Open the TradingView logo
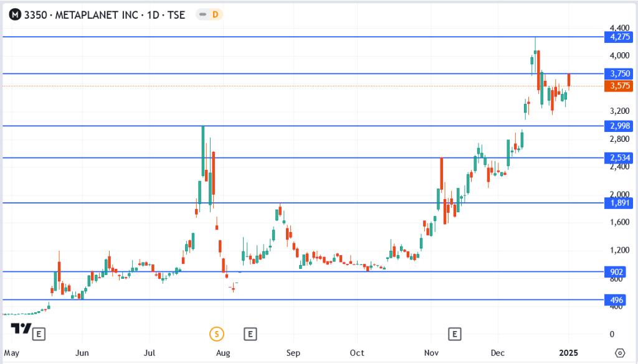Screen dimensions: 638x364 [22, 329]
